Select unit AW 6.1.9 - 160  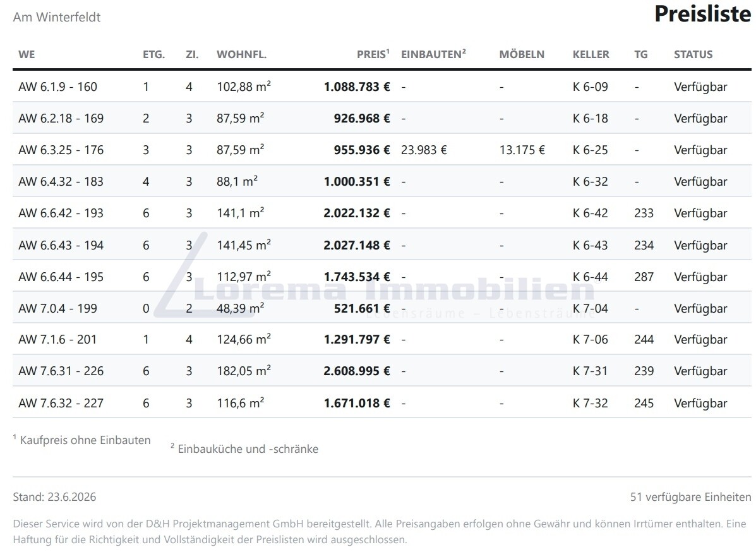pyautogui.click(x=58, y=87)
